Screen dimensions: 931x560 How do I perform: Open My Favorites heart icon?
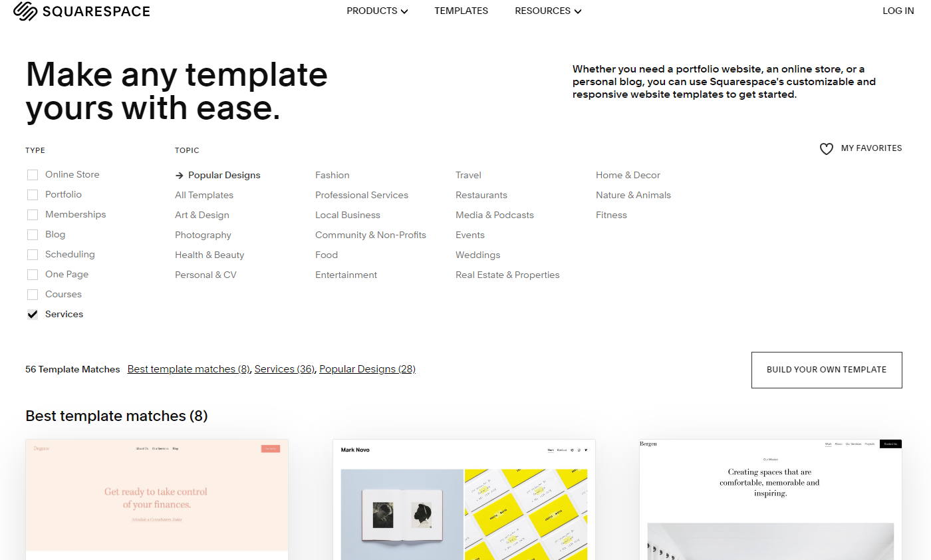click(x=826, y=149)
